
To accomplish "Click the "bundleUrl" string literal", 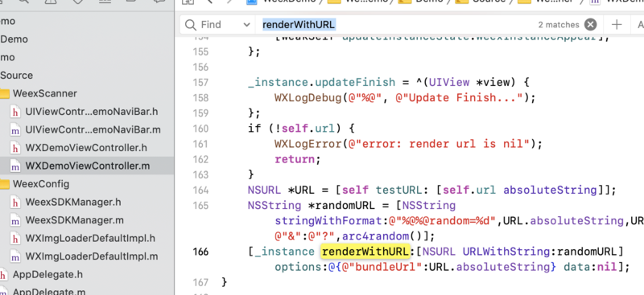I will 382,267.
